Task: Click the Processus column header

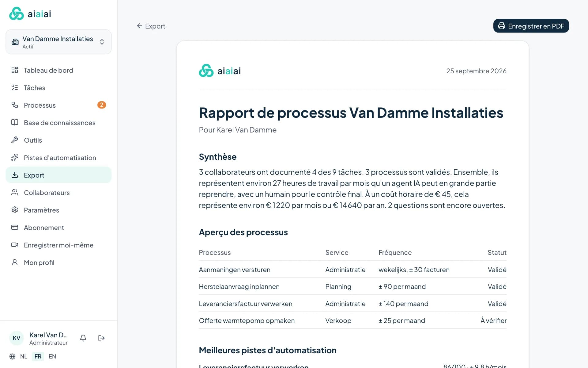Action: coord(215,252)
